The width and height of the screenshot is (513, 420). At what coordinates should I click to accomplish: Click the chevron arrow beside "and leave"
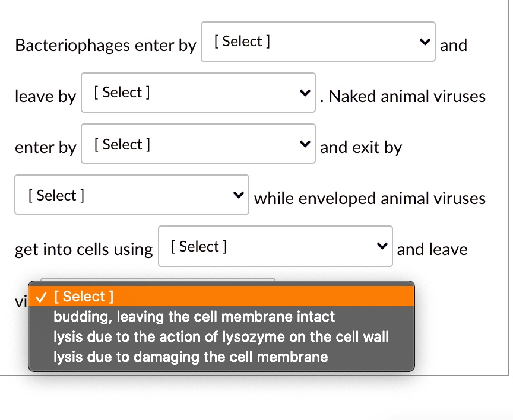click(382, 246)
